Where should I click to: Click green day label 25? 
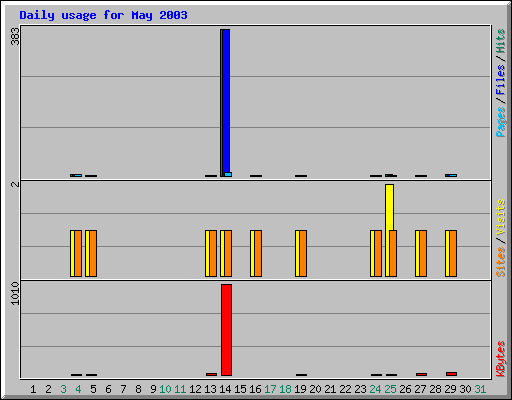390,389
